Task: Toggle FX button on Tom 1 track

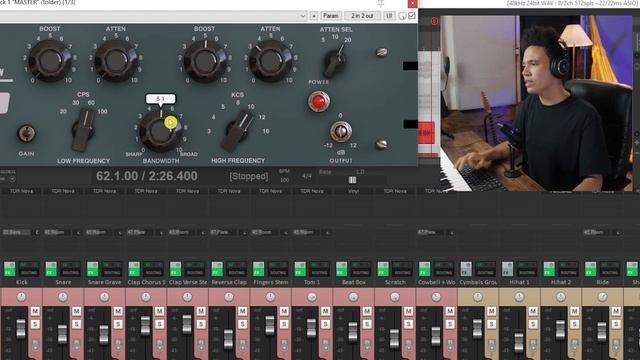Action: [x=300, y=269]
